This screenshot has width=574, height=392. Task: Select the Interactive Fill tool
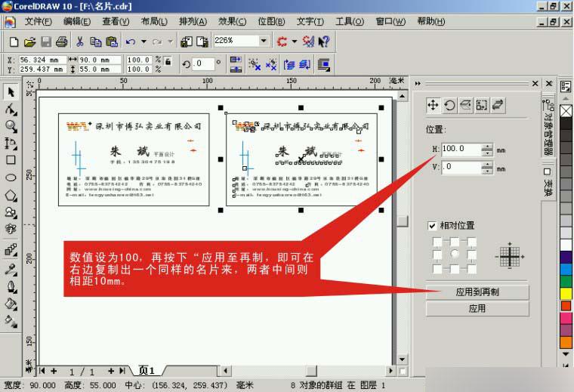(x=11, y=321)
